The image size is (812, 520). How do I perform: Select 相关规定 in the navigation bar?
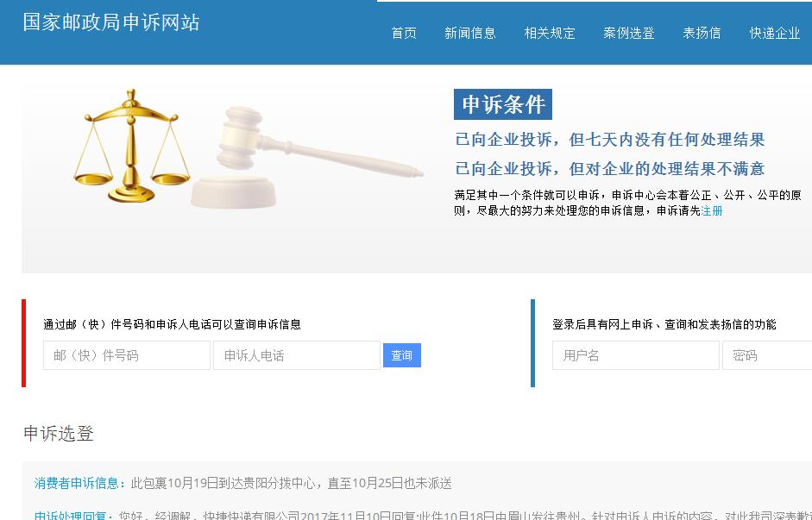point(550,33)
